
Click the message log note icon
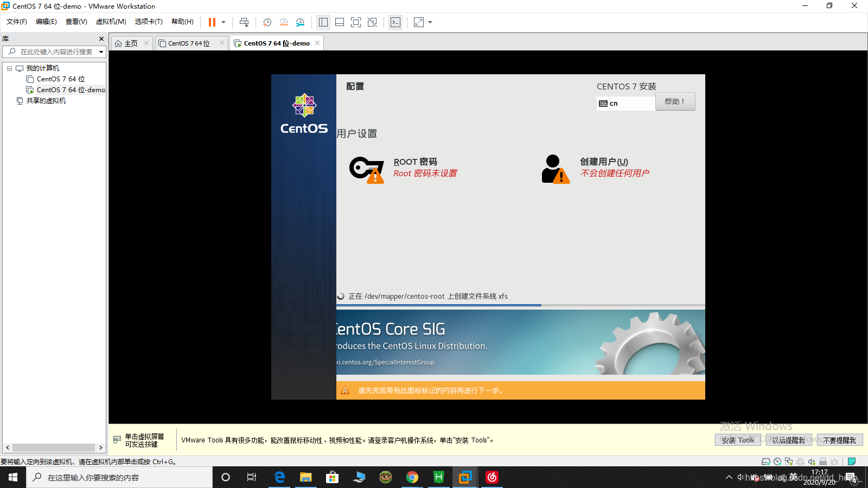(x=852, y=462)
